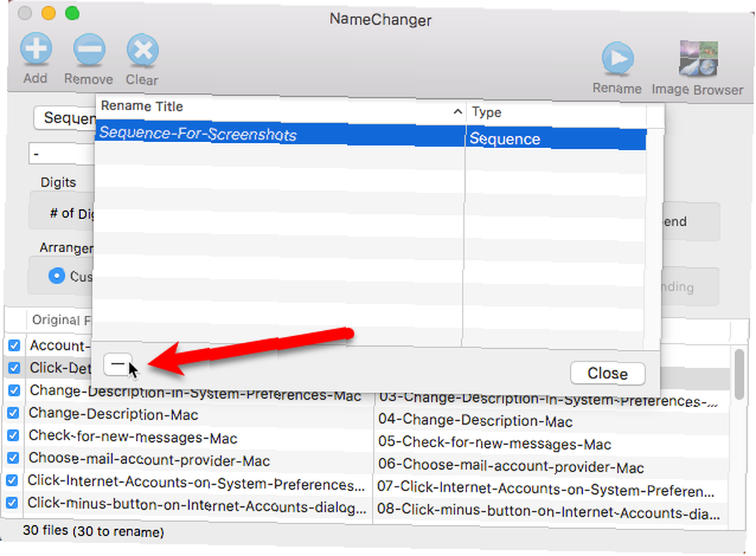The width and height of the screenshot is (756, 556).
Task: Click renamed file 07-Click-Internet-Accounts-on-System-Preferen...
Action: point(546,489)
